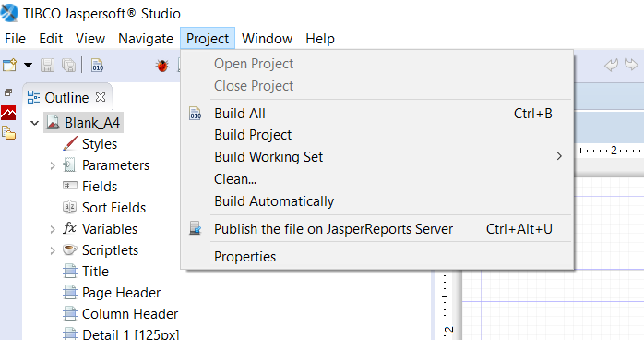Screen dimensions: 644x340
Task: Click the Column Header band icon
Action: coord(70,314)
